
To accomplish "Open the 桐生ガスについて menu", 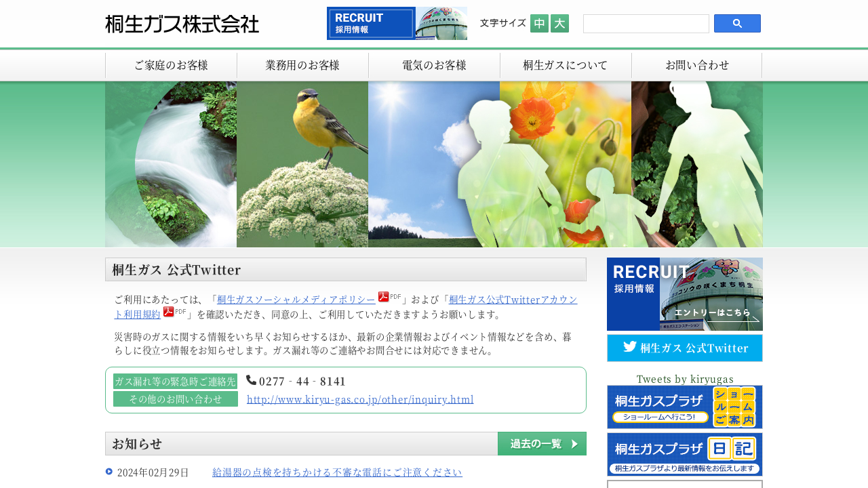I will click(566, 66).
